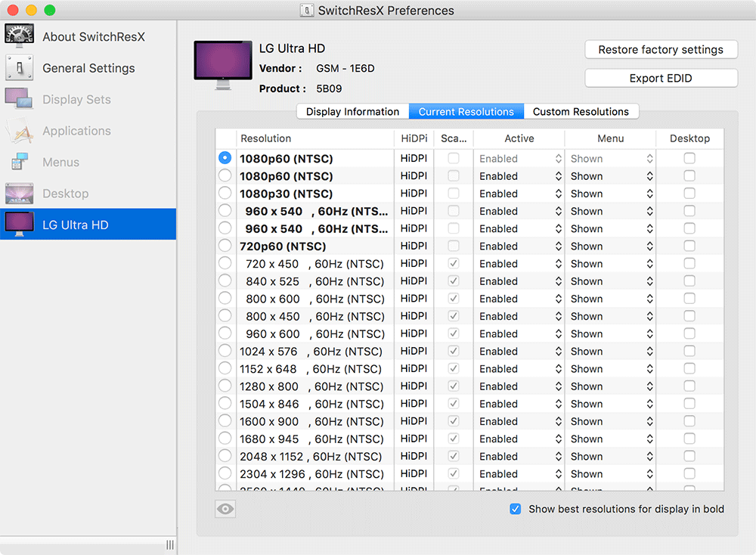This screenshot has height=555, width=756.
Task: Toggle Desktop checkbox for 2048 x 1152 row
Action: tap(689, 456)
